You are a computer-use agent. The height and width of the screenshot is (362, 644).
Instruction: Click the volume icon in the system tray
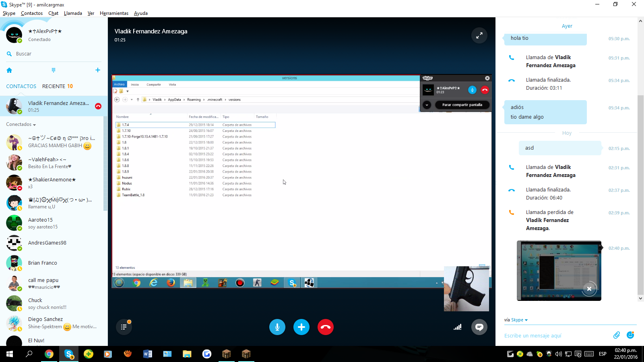(x=558, y=354)
